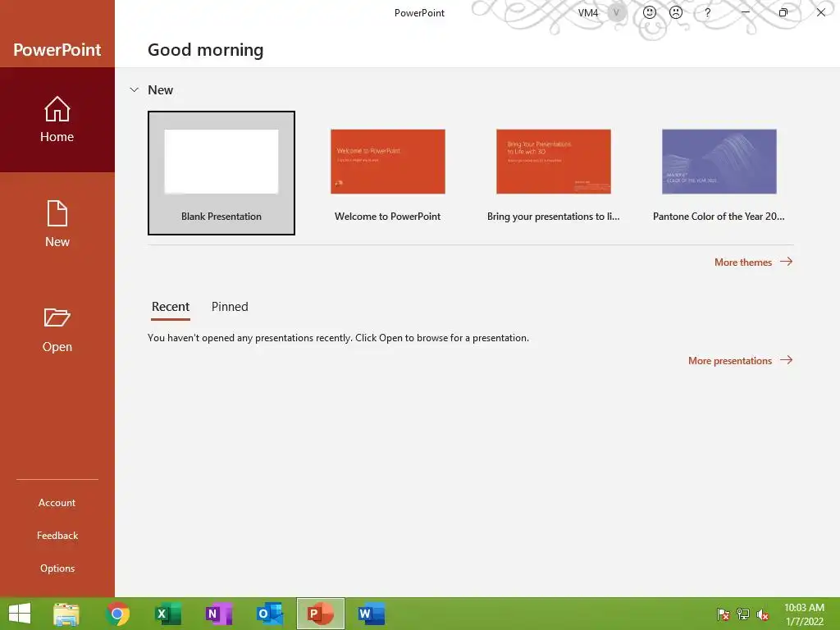840x630 pixels.
Task: Launch Excel from the taskbar
Action: 167,614
